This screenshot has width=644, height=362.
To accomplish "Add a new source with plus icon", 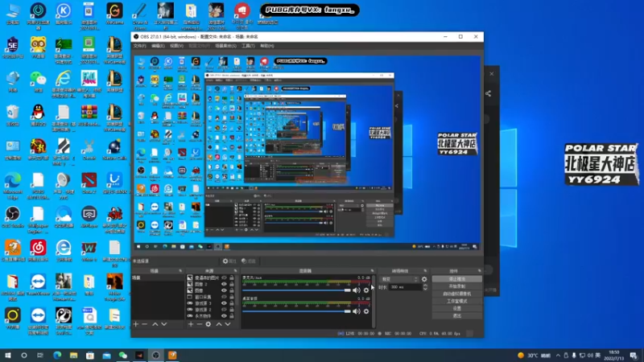I will [x=191, y=324].
